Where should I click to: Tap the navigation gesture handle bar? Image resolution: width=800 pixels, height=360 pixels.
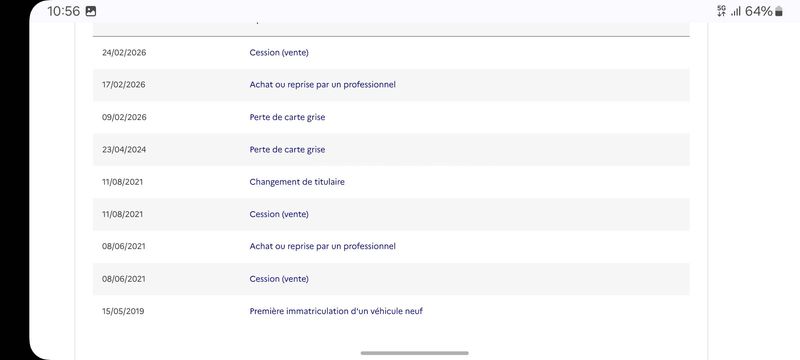point(414,353)
